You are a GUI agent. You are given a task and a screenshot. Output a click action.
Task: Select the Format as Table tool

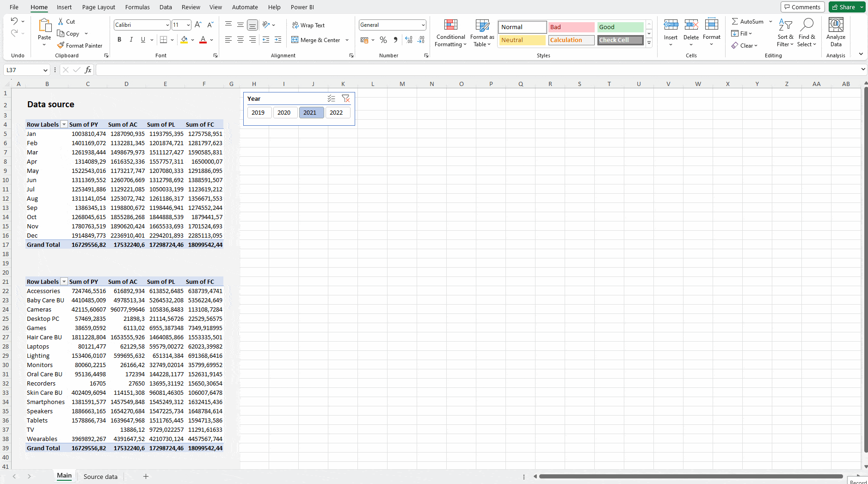pos(481,33)
